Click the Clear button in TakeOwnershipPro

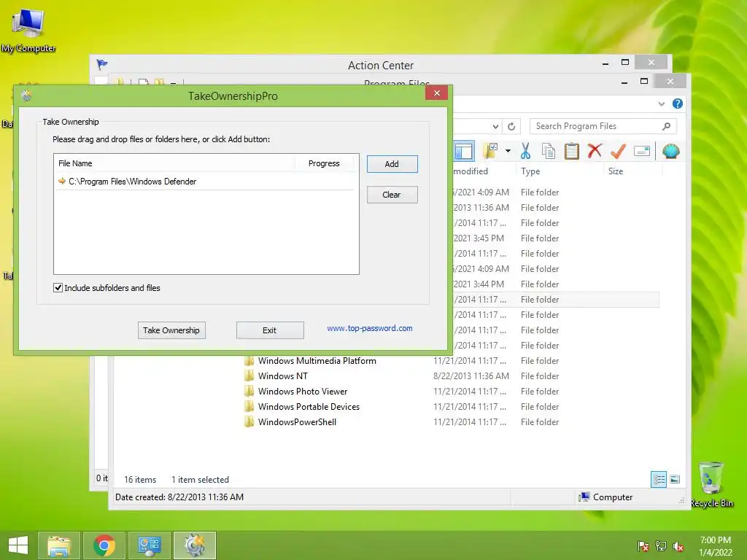click(392, 194)
